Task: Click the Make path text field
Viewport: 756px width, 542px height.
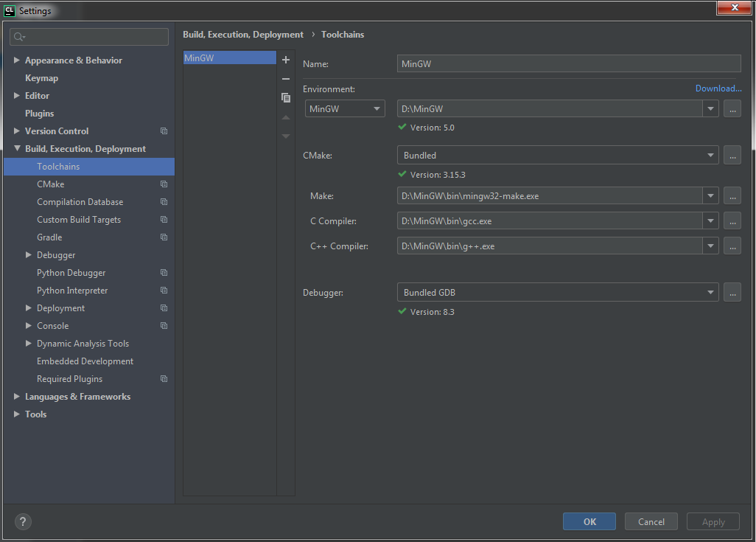Action: (x=550, y=196)
